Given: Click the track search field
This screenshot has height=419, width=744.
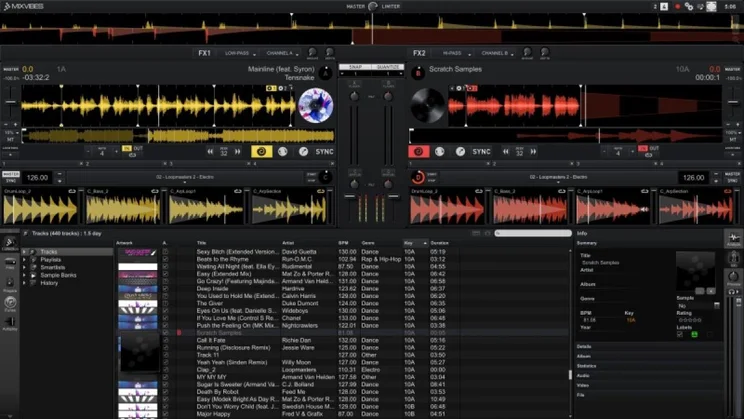Looking at the screenshot, I should (x=530, y=233).
